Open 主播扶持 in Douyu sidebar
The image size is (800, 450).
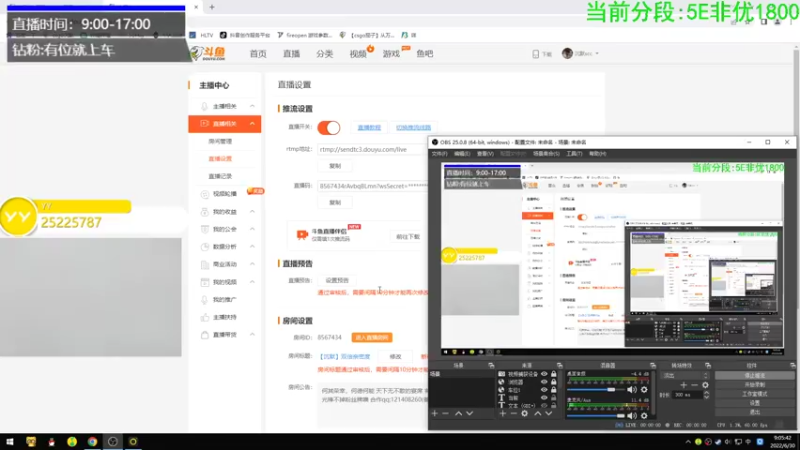tap(224, 317)
